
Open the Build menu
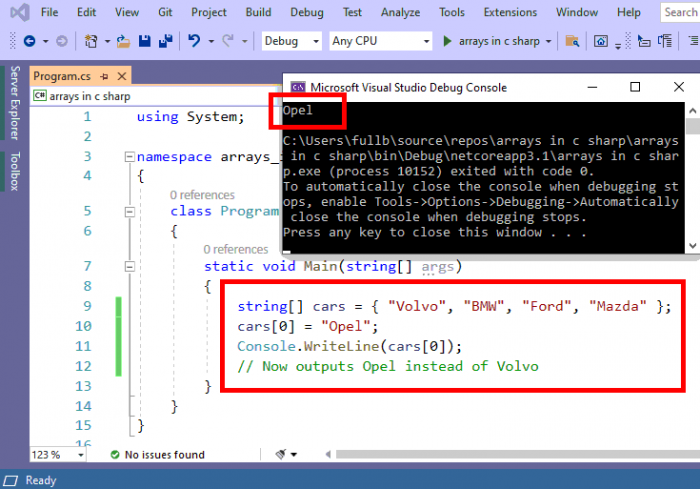coord(258,12)
